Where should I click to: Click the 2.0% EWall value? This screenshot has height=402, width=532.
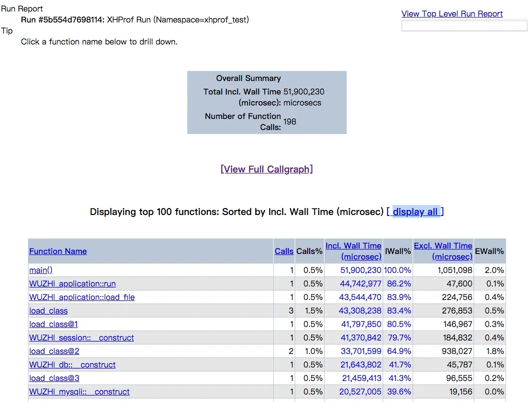[495, 270]
